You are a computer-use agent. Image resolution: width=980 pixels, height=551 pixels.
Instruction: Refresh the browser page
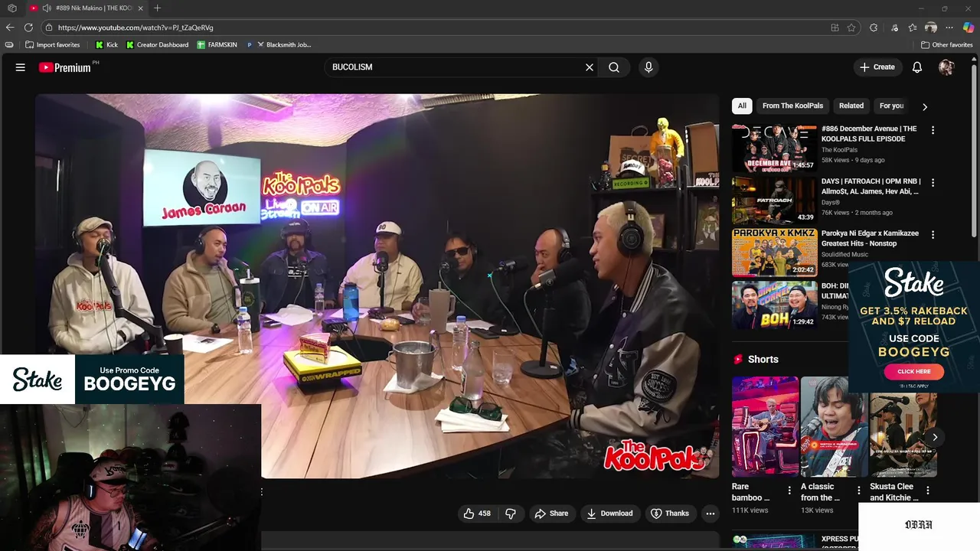(x=28, y=28)
